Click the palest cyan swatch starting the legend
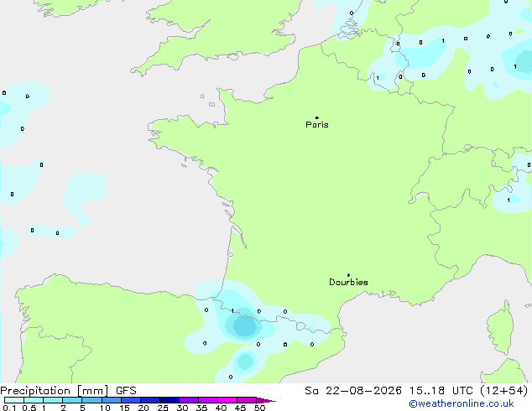This screenshot has height=411, width=532. click(14, 400)
